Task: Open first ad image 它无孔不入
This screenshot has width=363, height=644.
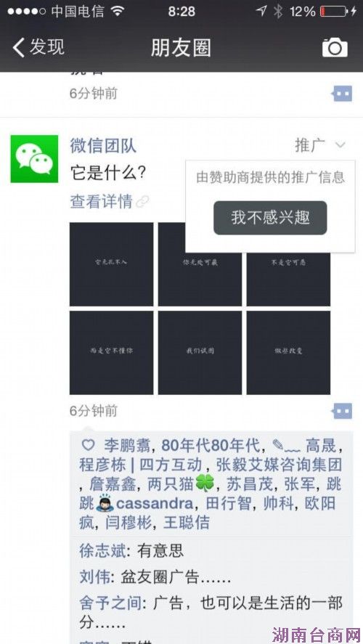Action: 111,264
